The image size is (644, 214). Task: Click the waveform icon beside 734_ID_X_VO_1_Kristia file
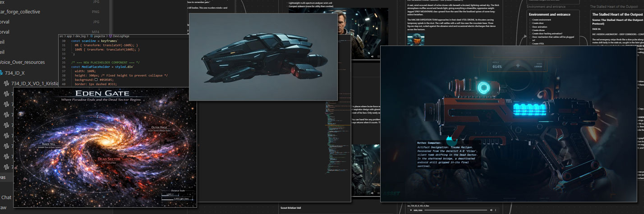(x=7, y=84)
